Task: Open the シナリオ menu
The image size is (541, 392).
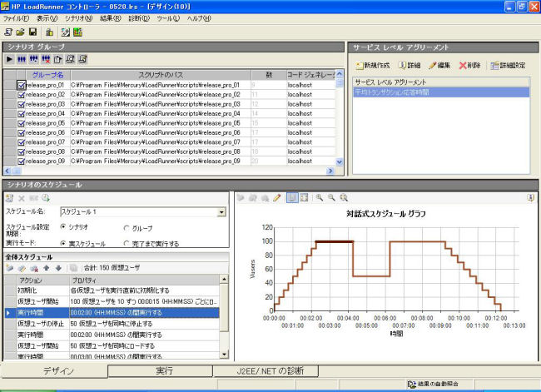Action: click(x=79, y=18)
